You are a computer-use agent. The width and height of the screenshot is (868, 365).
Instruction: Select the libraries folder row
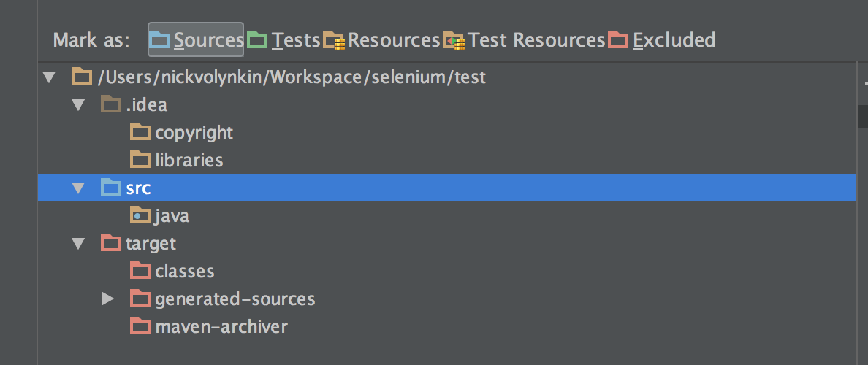[x=189, y=160]
